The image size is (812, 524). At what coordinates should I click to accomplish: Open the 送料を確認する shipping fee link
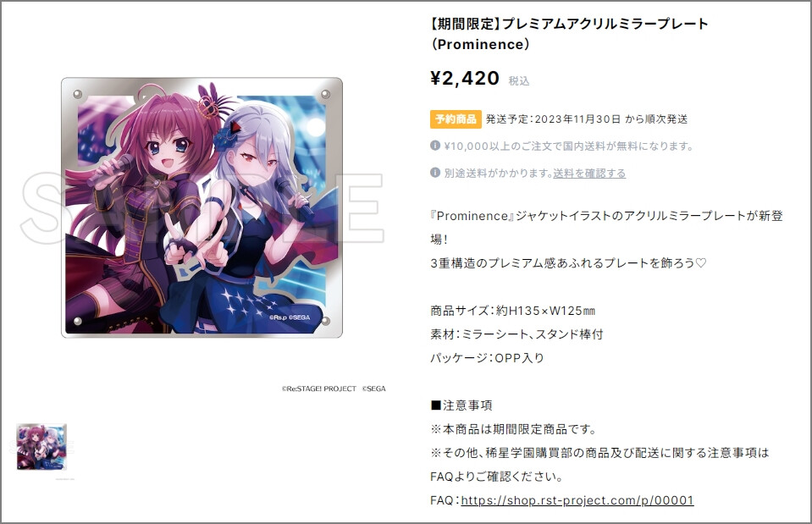[589, 173]
